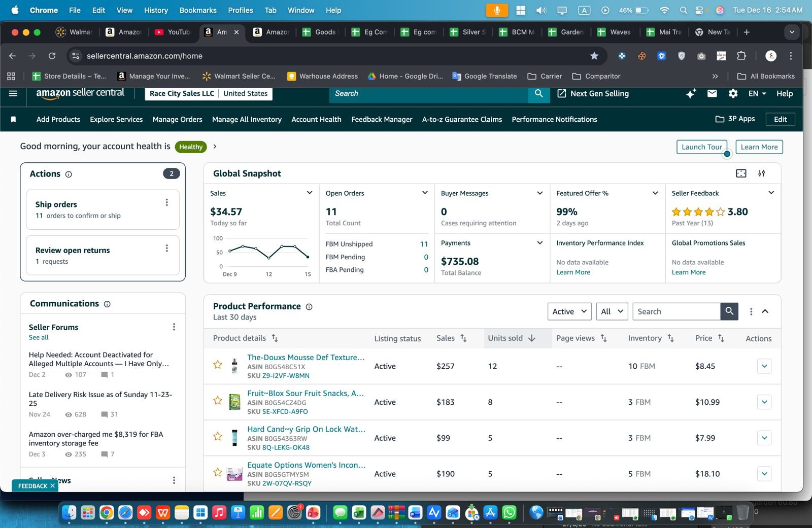
Task: Collapse the Product Performance panel
Action: click(765, 311)
